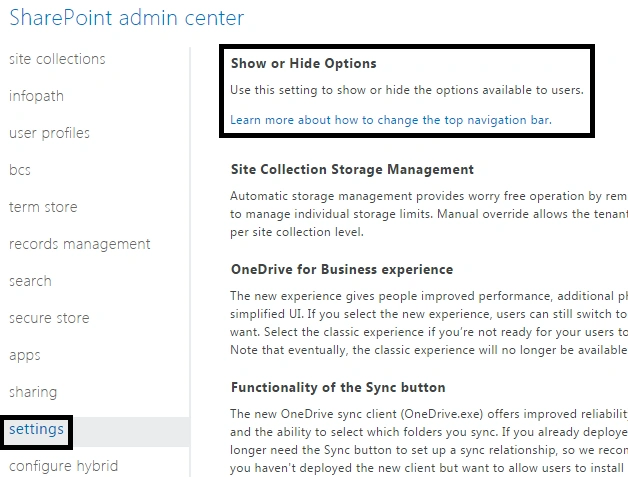Click Show or Hide Options heading
This screenshot has height=477, width=628.
click(x=304, y=63)
